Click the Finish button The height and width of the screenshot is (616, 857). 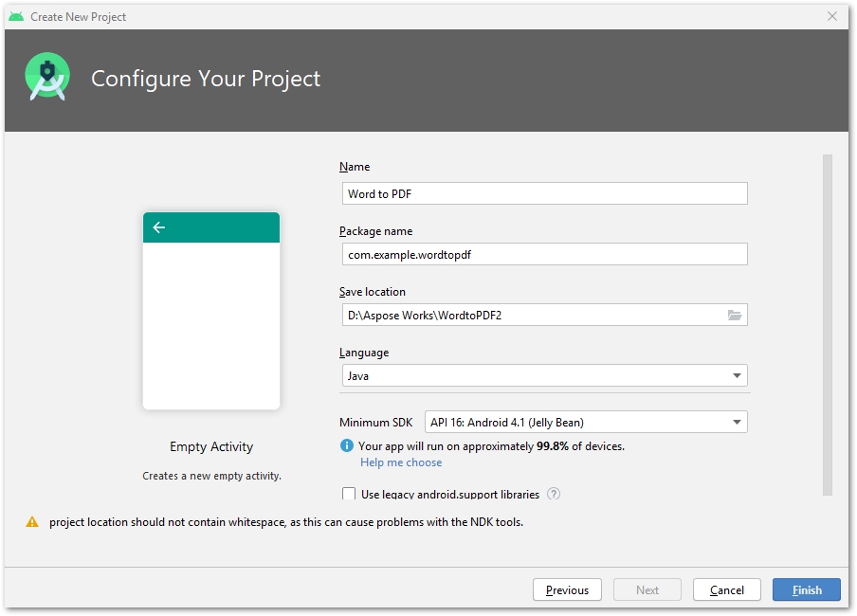point(806,589)
